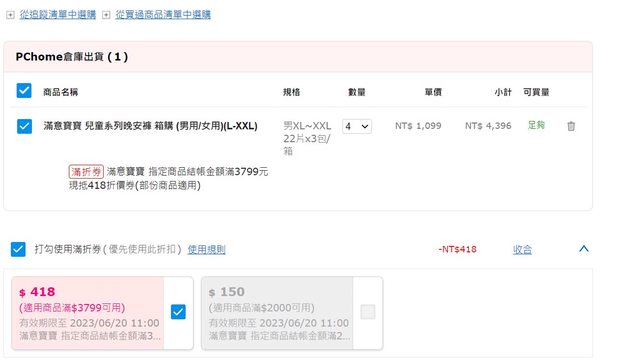This screenshot has height=364, width=640.
Task: Click plus icon beside 從買過商品清單中選購
Action: (x=106, y=15)
